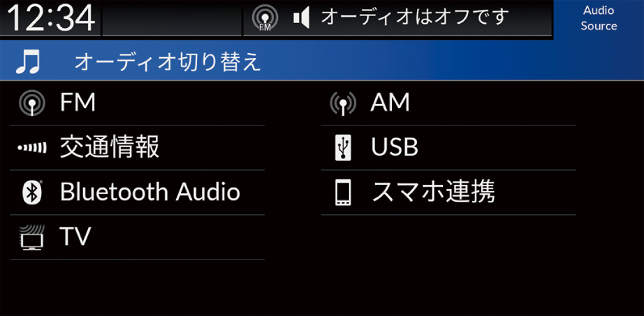
Task: Tap the music note header icon
Action: pyautogui.click(x=29, y=61)
